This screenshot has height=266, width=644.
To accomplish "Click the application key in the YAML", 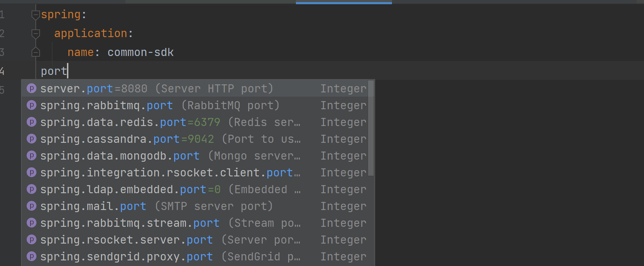I will [90, 34].
